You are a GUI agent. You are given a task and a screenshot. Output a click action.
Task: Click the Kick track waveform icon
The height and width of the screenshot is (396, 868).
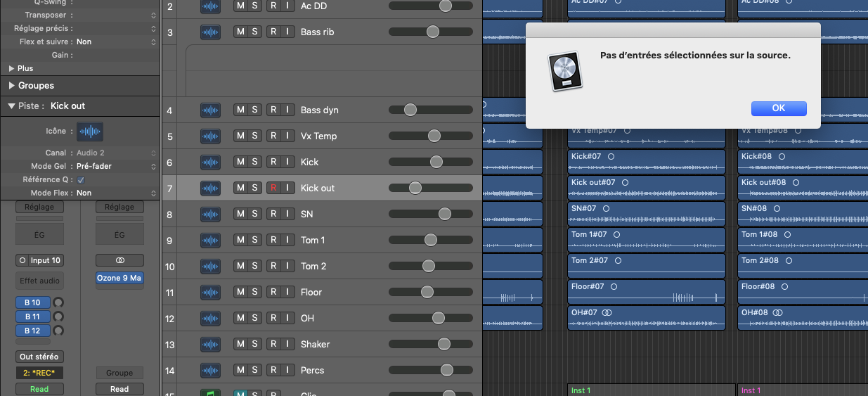pos(210,162)
